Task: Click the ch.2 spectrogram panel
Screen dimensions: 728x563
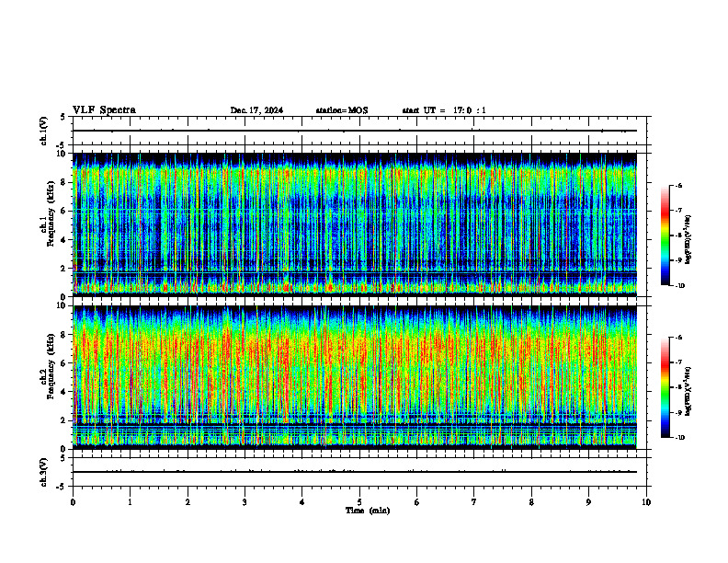Action: coord(355,377)
